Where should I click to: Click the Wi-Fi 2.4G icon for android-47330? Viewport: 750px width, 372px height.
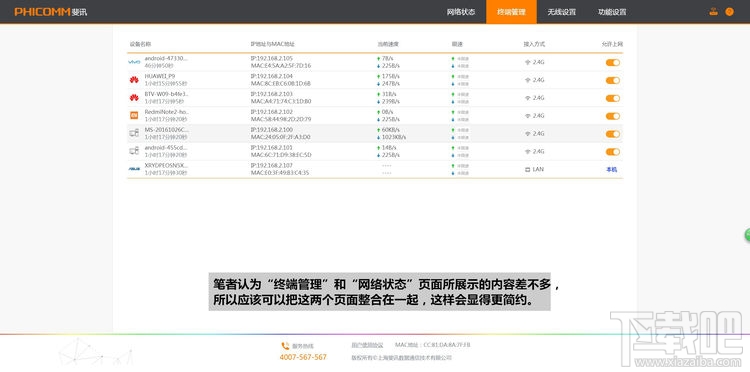pyautogui.click(x=528, y=62)
